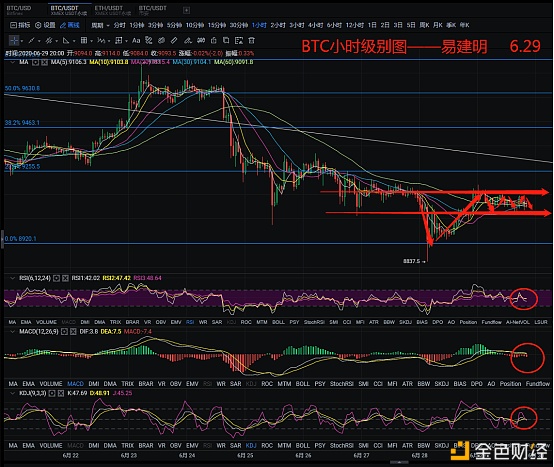Remove the MACD indicator panel
The height and width of the screenshot is (467, 554).
tap(73, 332)
